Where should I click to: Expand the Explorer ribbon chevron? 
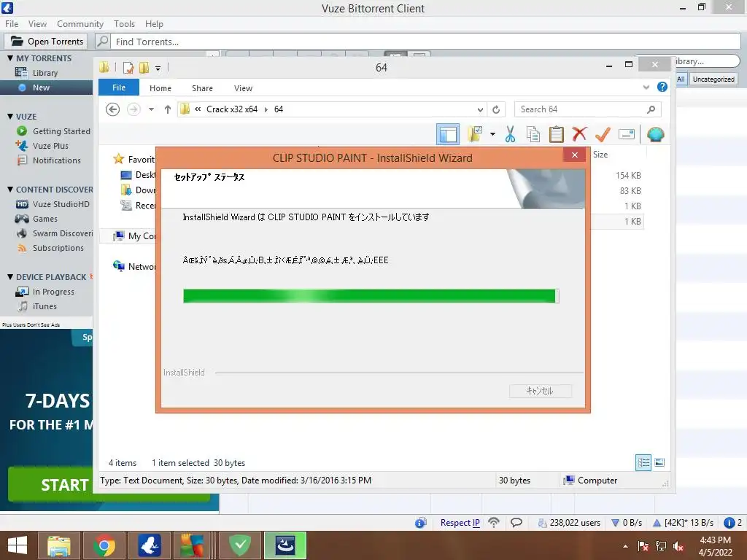[x=646, y=87]
